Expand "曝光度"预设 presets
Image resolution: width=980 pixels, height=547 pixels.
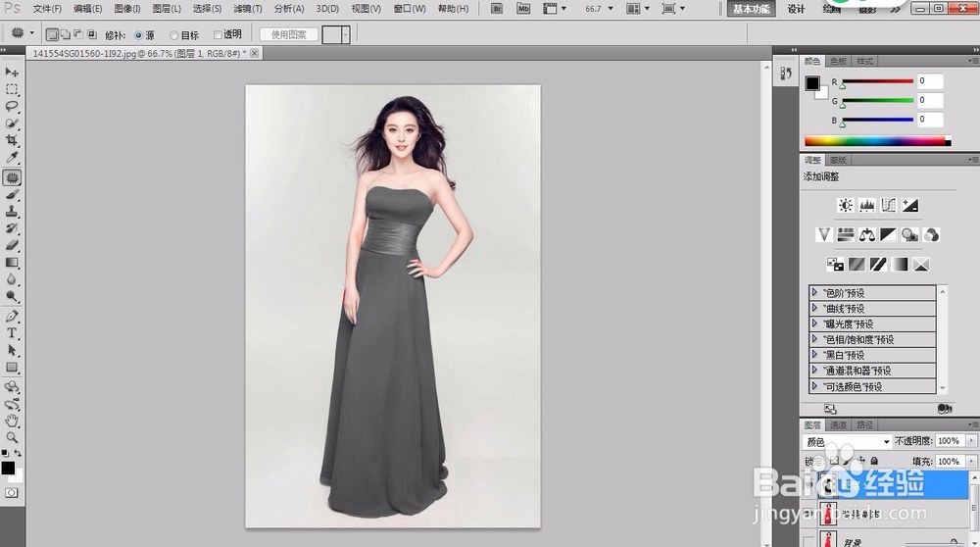pos(814,323)
